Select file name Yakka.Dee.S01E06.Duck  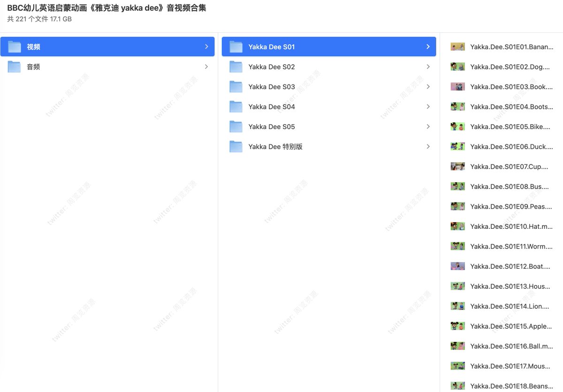(x=511, y=146)
